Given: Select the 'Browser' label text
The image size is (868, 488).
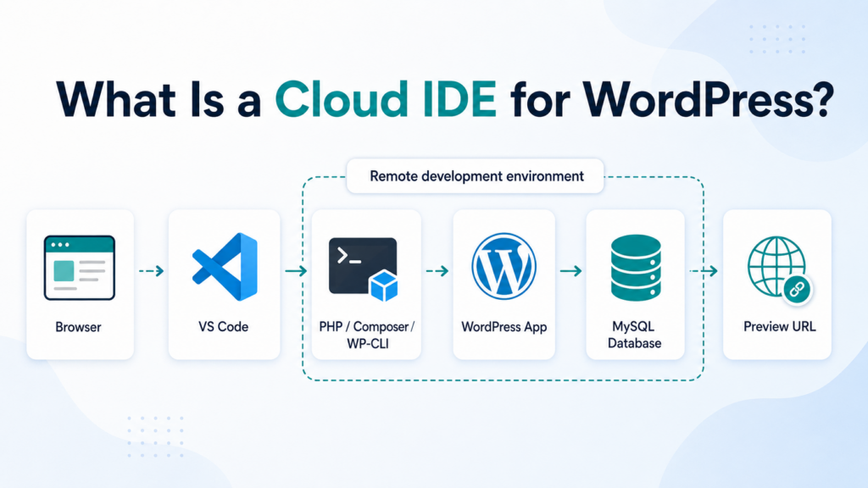Looking at the screenshot, I should click(78, 327).
